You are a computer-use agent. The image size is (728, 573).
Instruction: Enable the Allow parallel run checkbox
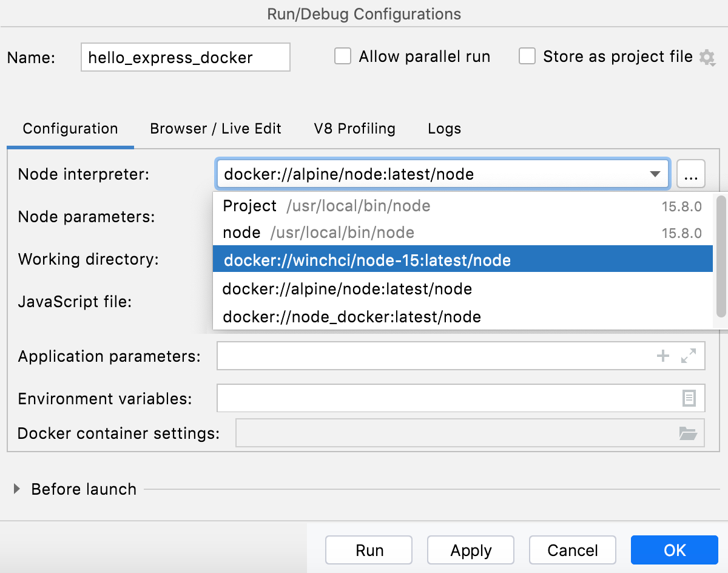pyautogui.click(x=343, y=56)
